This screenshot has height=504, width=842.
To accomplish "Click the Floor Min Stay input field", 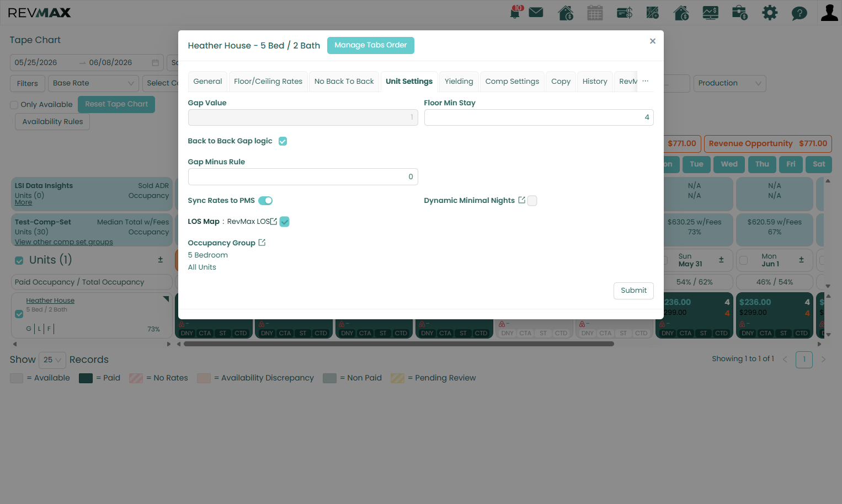I will point(539,117).
